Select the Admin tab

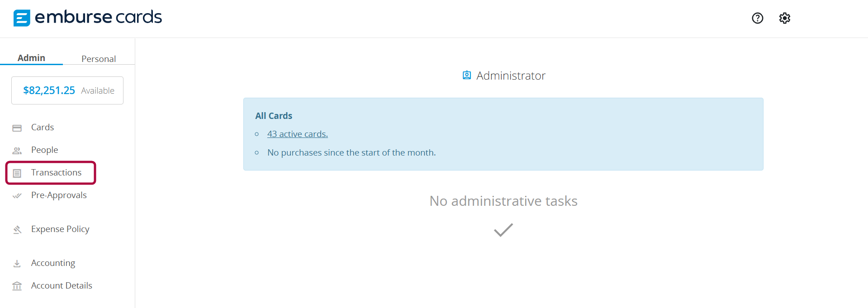(31, 58)
